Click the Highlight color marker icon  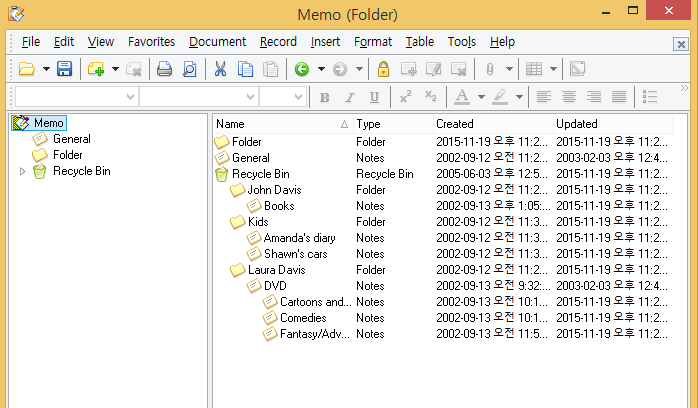point(500,97)
